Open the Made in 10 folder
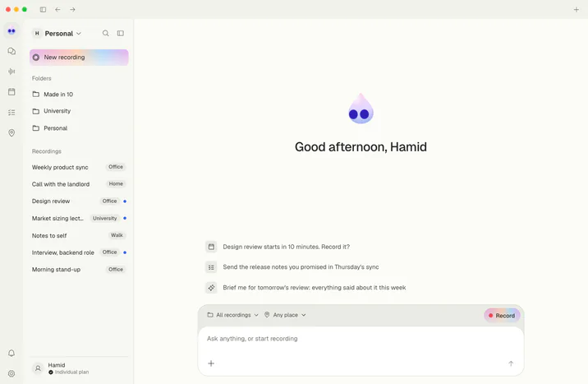 coord(79,95)
